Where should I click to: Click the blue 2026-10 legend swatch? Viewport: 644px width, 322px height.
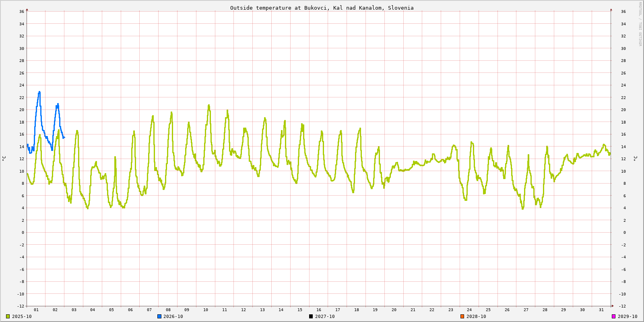click(159, 316)
